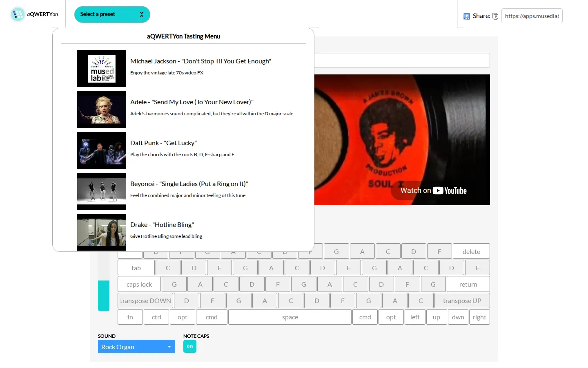The image size is (588, 368).
Task: Open the Rock Organ sound dropdown
Action: tap(136, 347)
